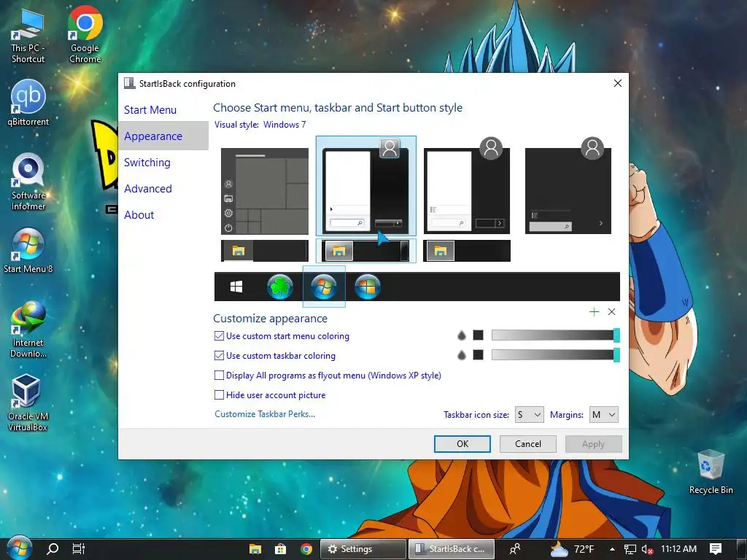
Task: Select the Windows 7 Aero start menu style
Action: click(x=366, y=186)
